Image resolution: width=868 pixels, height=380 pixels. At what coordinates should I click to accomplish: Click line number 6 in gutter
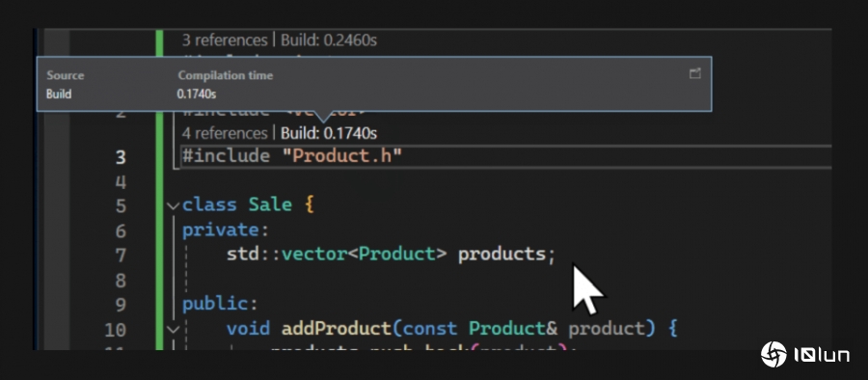click(x=121, y=231)
